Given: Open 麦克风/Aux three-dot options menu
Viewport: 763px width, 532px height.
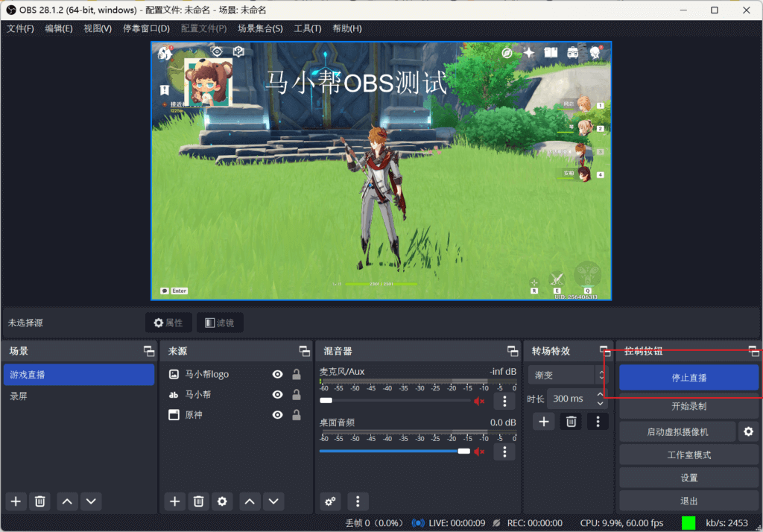Looking at the screenshot, I should click(504, 401).
